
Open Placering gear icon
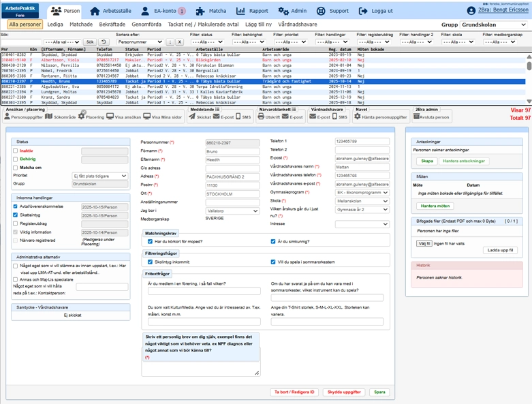point(82,115)
